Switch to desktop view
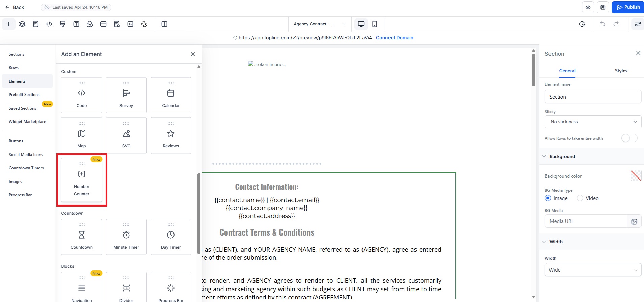This screenshot has width=644, height=302. (x=361, y=24)
